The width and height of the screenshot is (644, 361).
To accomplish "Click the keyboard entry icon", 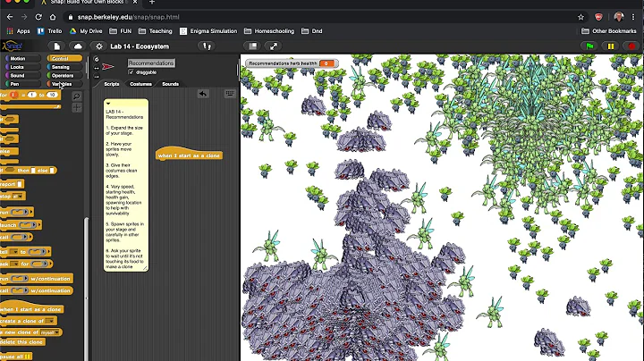I will pyautogui.click(x=229, y=94).
